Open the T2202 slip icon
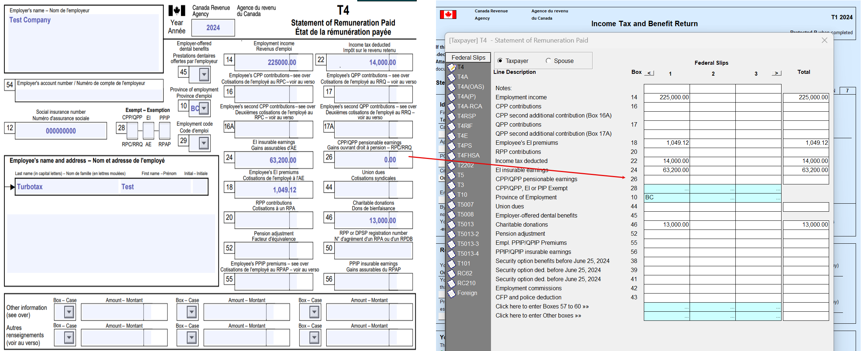The height and width of the screenshot is (351, 868). pyautogui.click(x=452, y=165)
